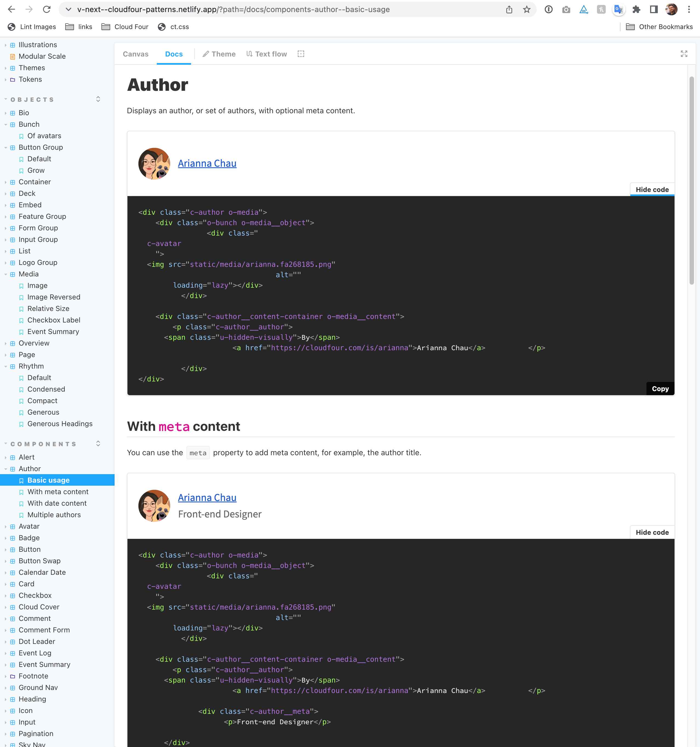Open the first Arianna Chau author link

[207, 163]
